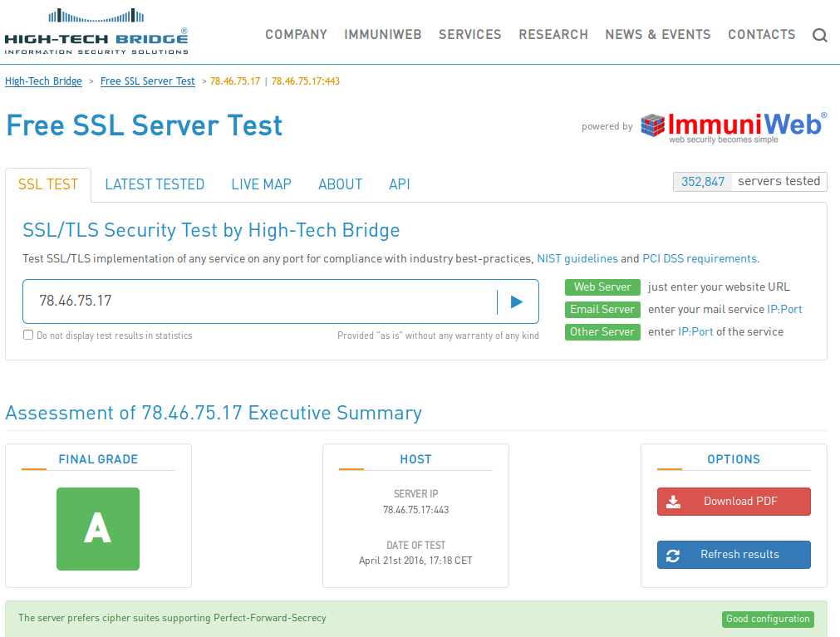The width and height of the screenshot is (840, 637).
Task: Open the CONTACTS menu
Action: pyautogui.click(x=762, y=35)
